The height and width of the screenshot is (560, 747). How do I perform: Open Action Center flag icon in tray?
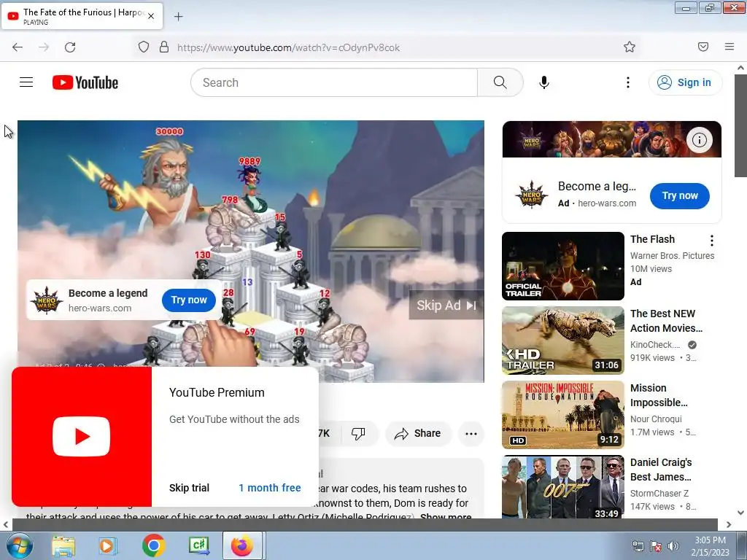(x=656, y=546)
